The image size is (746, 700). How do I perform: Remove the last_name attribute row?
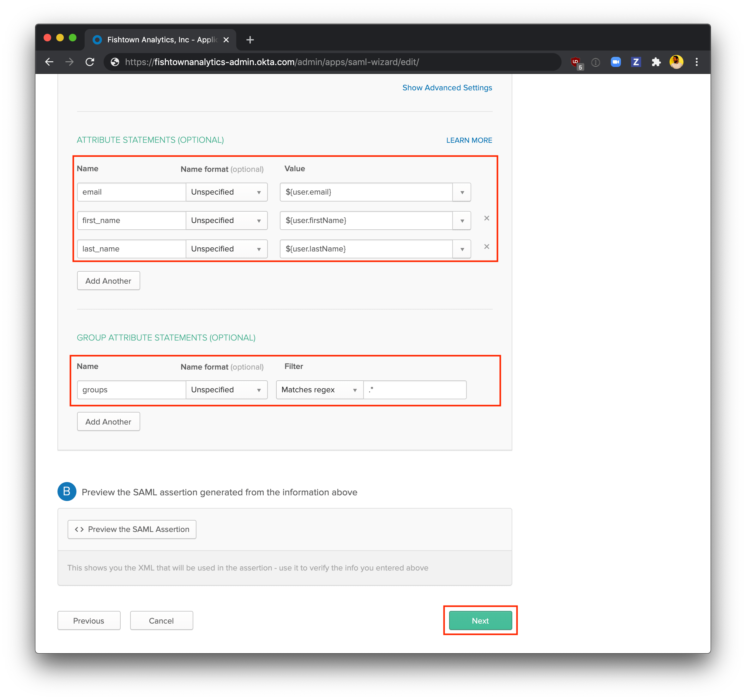point(486,247)
